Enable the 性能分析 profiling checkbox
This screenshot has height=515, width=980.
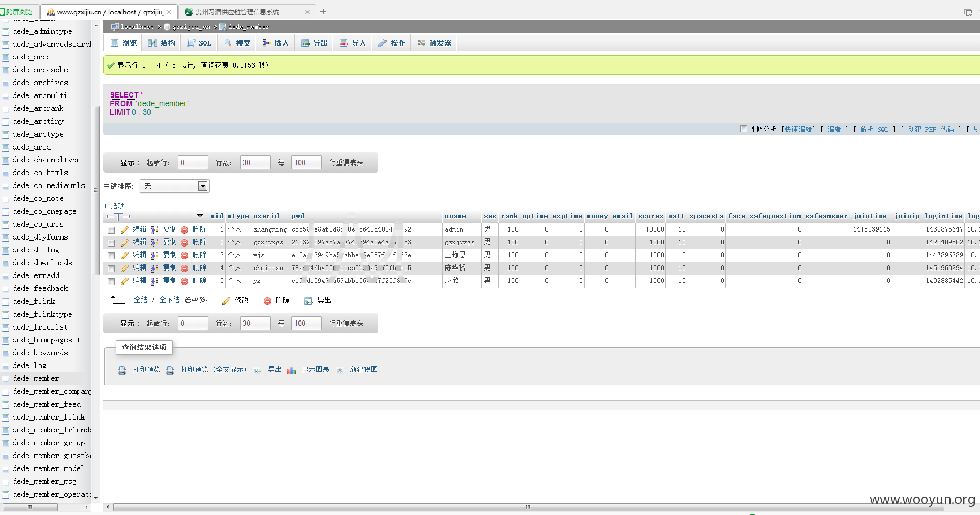(x=744, y=129)
